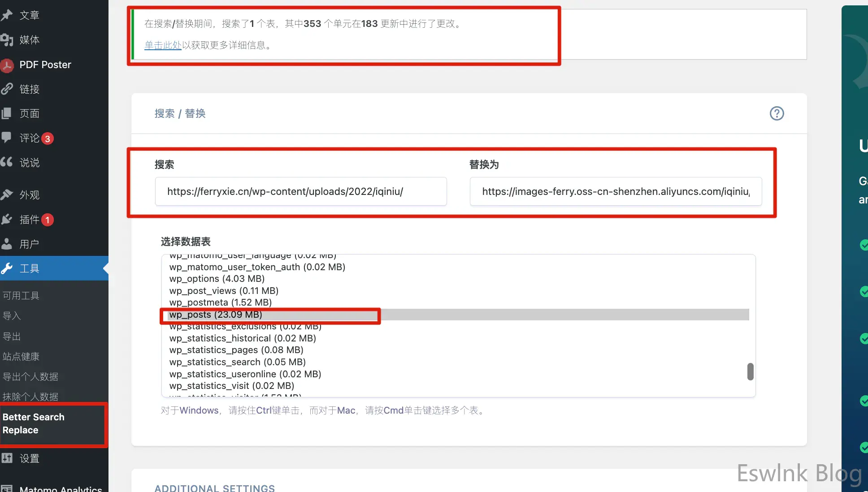Click the 搜索 search input field
868x492 pixels.
(x=300, y=192)
